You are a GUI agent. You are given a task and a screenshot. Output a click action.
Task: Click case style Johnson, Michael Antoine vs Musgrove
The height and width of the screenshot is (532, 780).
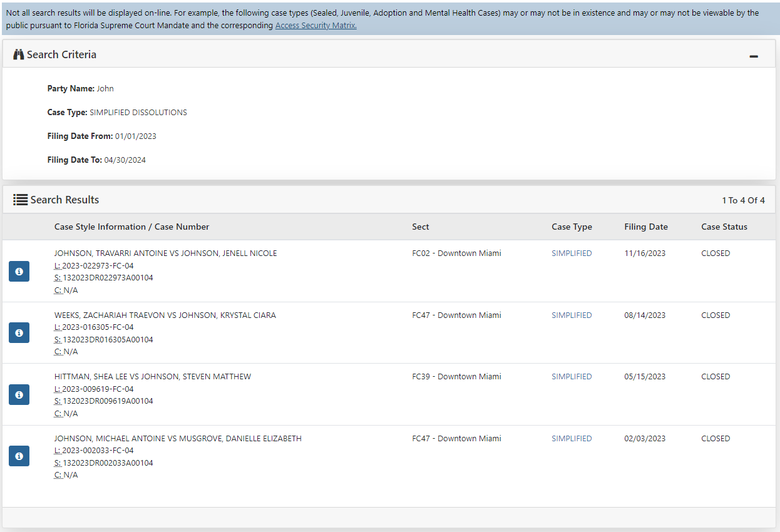[x=178, y=439]
